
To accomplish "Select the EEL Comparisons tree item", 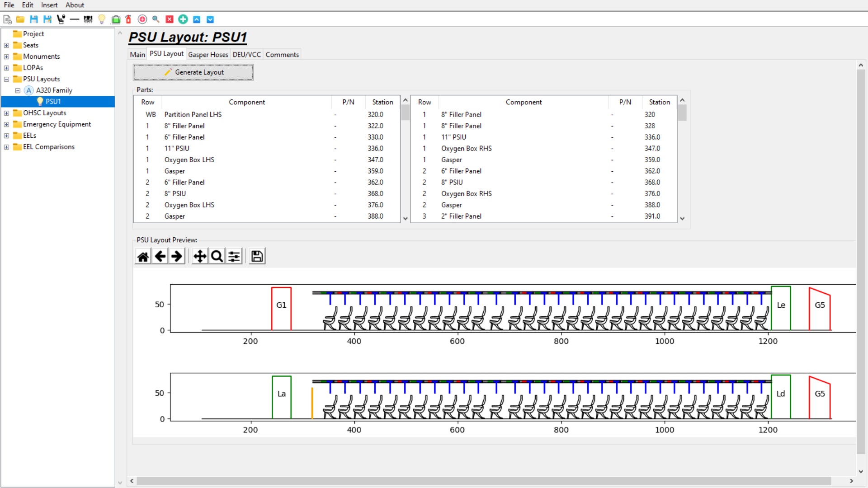I will pos(49,146).
